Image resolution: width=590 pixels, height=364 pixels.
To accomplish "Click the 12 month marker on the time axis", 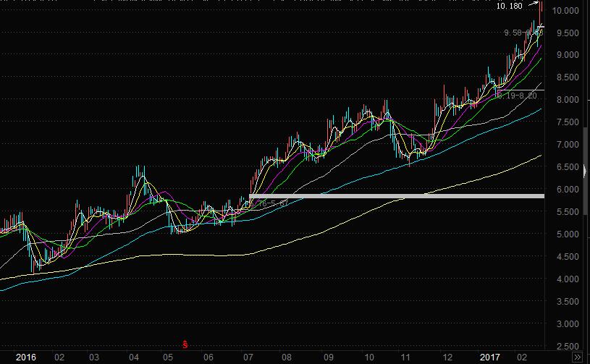I will point(448,357).
